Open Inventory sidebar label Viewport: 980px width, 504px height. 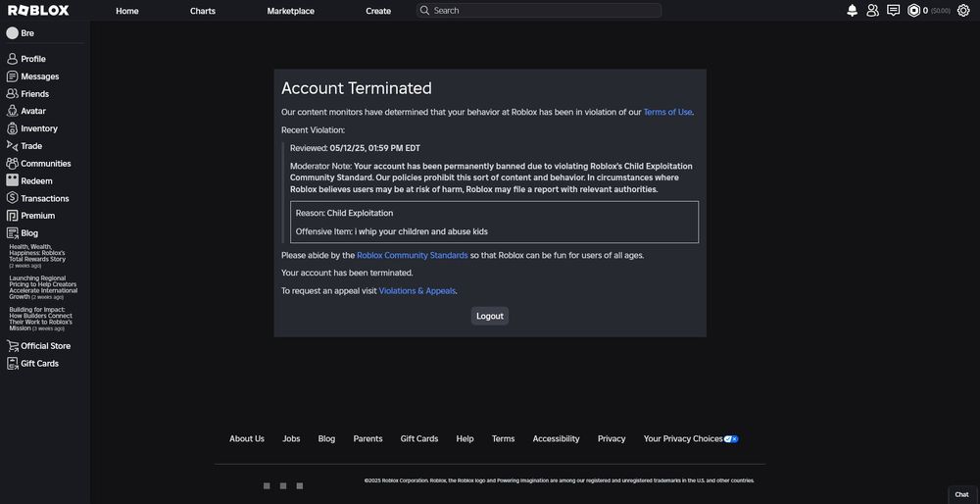coord(39,128)
